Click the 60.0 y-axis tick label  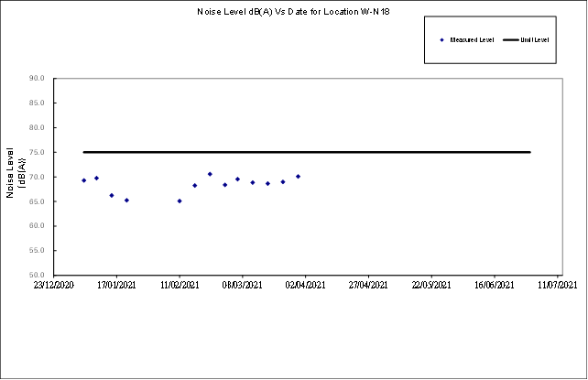[38, 226]
